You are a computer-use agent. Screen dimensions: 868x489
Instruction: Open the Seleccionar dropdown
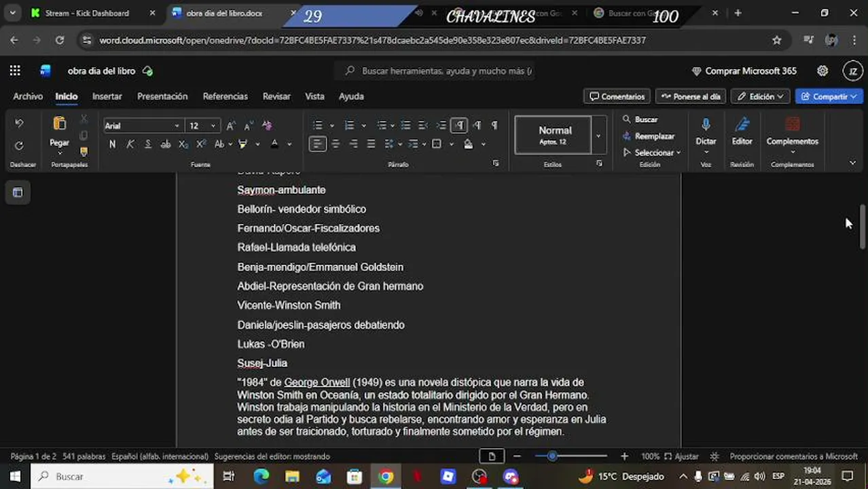pos(652,153)
